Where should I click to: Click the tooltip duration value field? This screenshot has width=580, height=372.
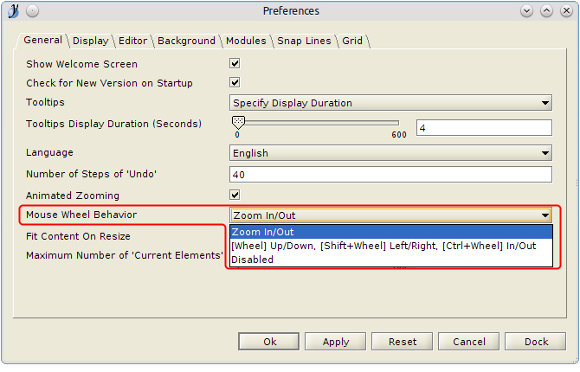coord(484,128)
